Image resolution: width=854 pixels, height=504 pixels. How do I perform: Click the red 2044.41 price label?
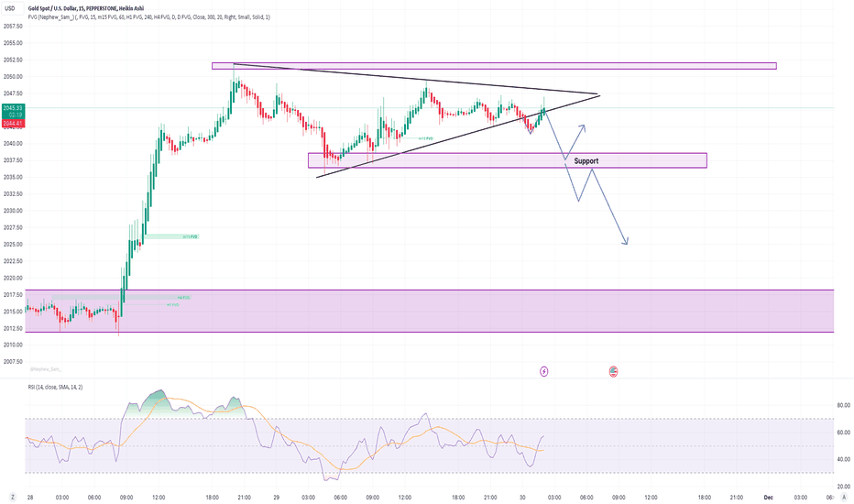(13, 124)
